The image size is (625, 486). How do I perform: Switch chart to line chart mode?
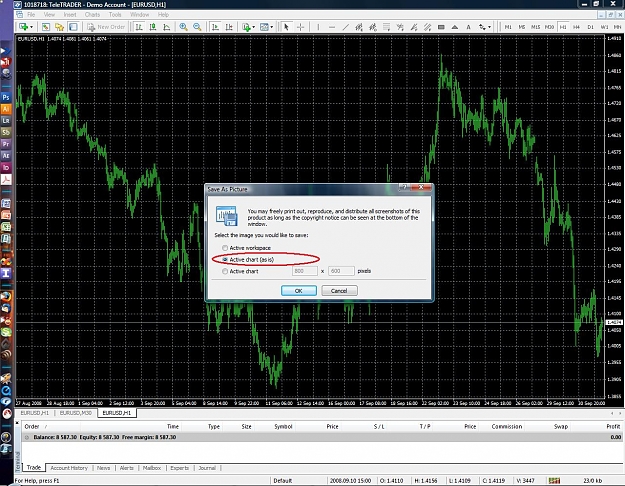(167, 27)
